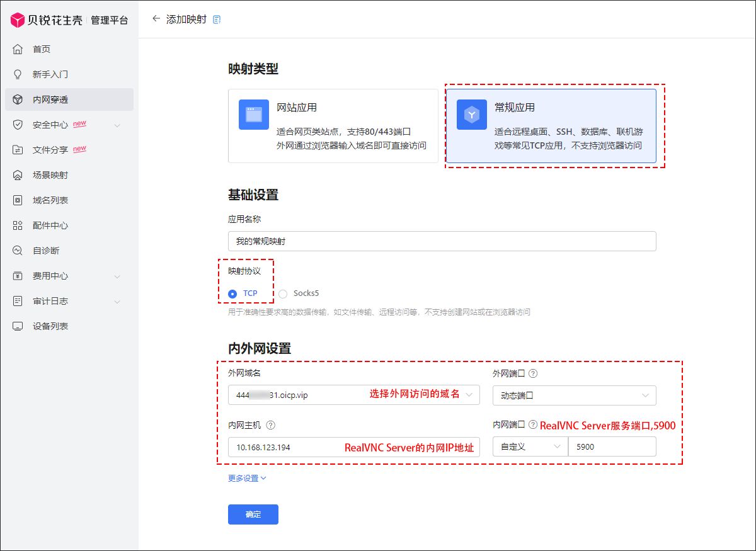Viewport: 756px width, 551px height.
Task: Click the blue browser window icon for 网站应用
Action: (x=254, y=115)
